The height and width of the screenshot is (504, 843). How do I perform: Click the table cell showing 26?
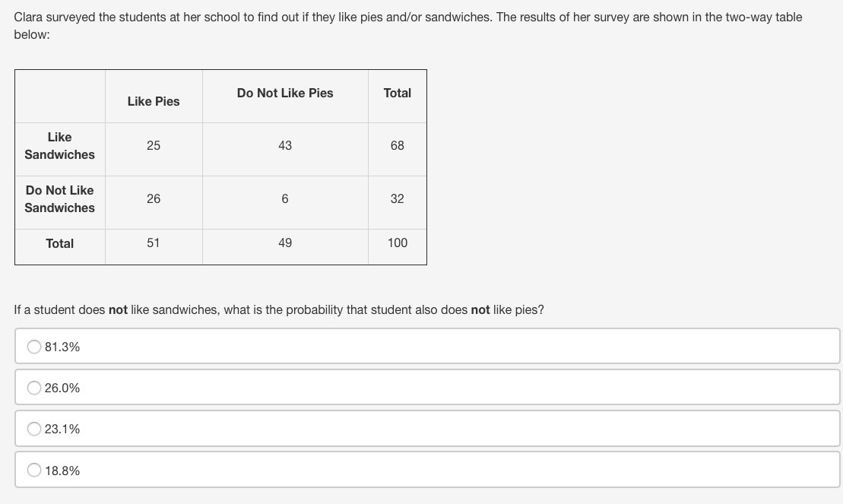pyautogui.click(x=154, y=198)
